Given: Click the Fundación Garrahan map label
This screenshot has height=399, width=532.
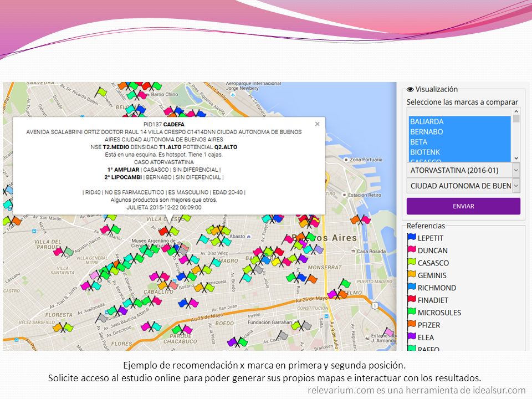Looking at the screenshot, I should click(269, 323).
